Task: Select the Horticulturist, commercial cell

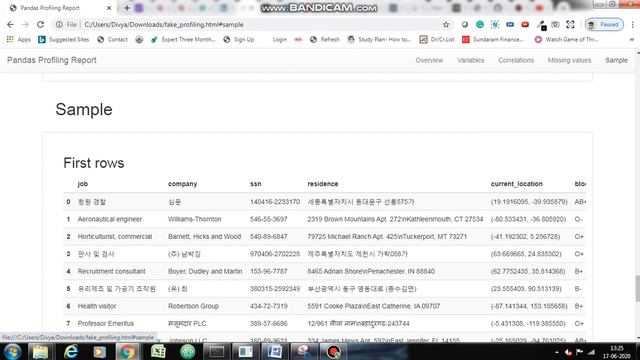Action: (x=115, y=237)
